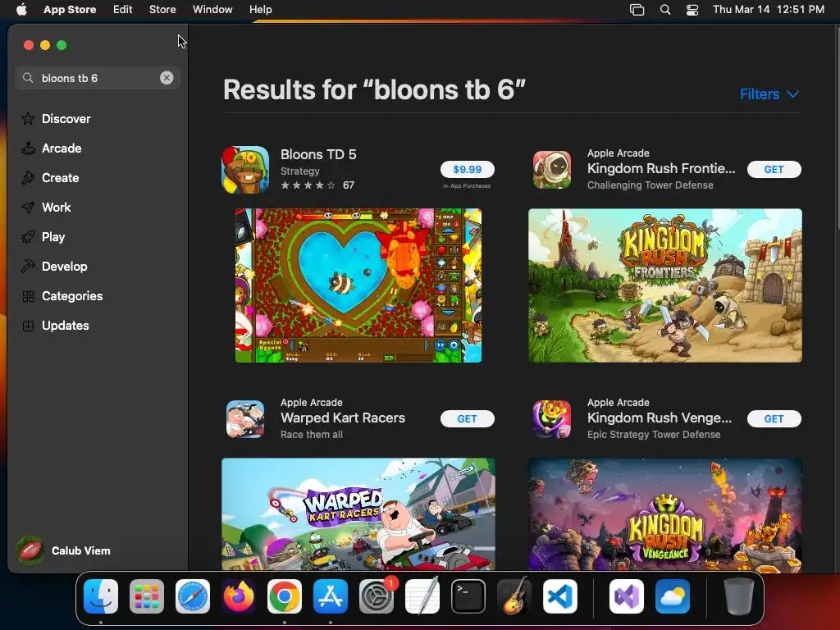Open the Bloons TD 5 app icon
The height and width of the screenshot is (630, 840).
(245, 169)
